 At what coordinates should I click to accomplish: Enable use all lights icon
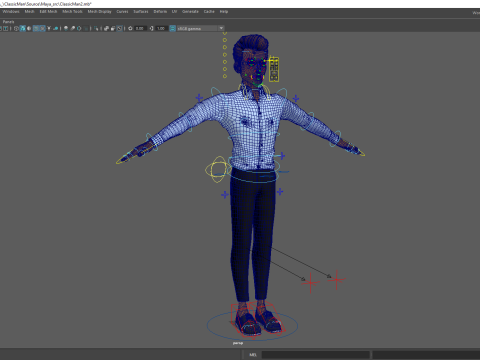coord(49,28)
